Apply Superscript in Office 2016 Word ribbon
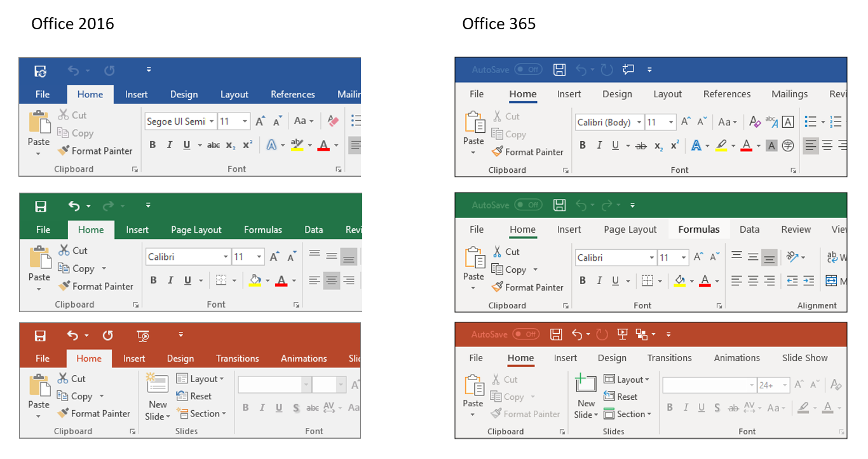This screenshot has width=868, height=459. (248, 145)
